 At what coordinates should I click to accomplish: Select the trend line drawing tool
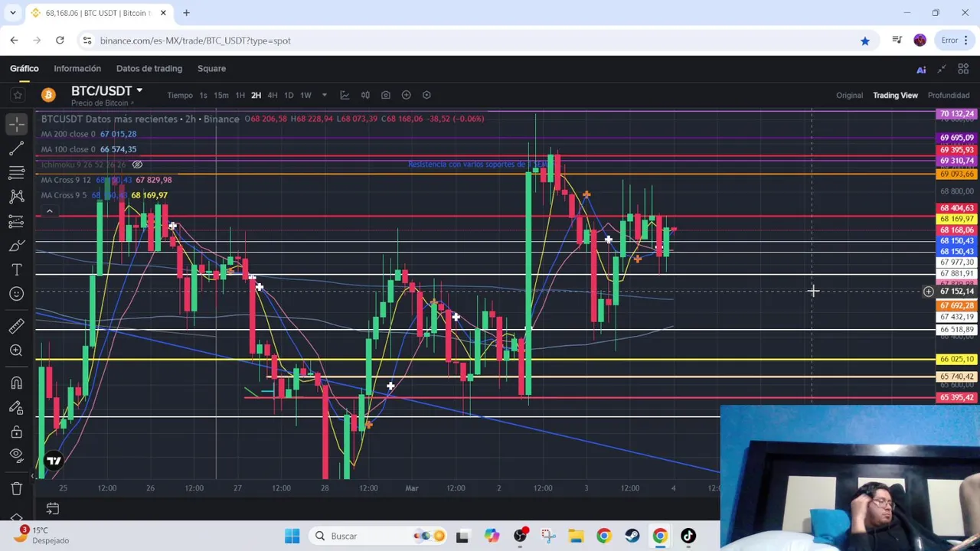tap(16, 148)
